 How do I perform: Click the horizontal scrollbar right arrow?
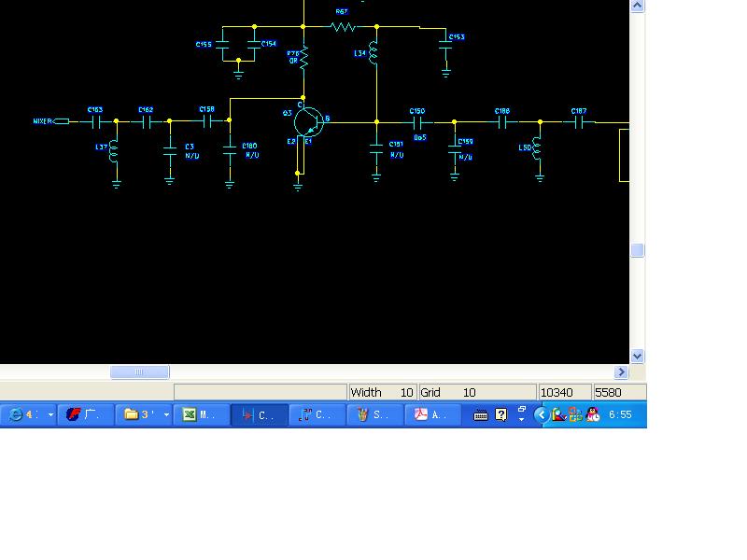[x=621, y=371]
